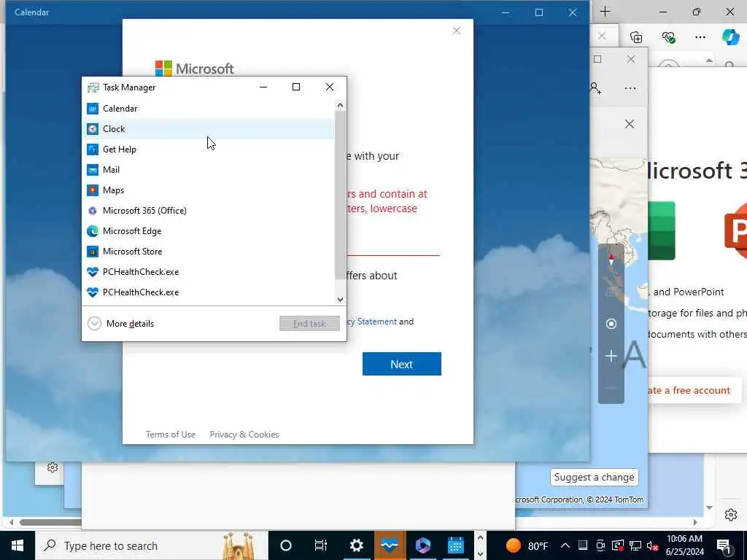The width and height of the screenshot is (747, 560).
Task: Click the Microsoft 365 icon in list
Action: pos(93,211)
